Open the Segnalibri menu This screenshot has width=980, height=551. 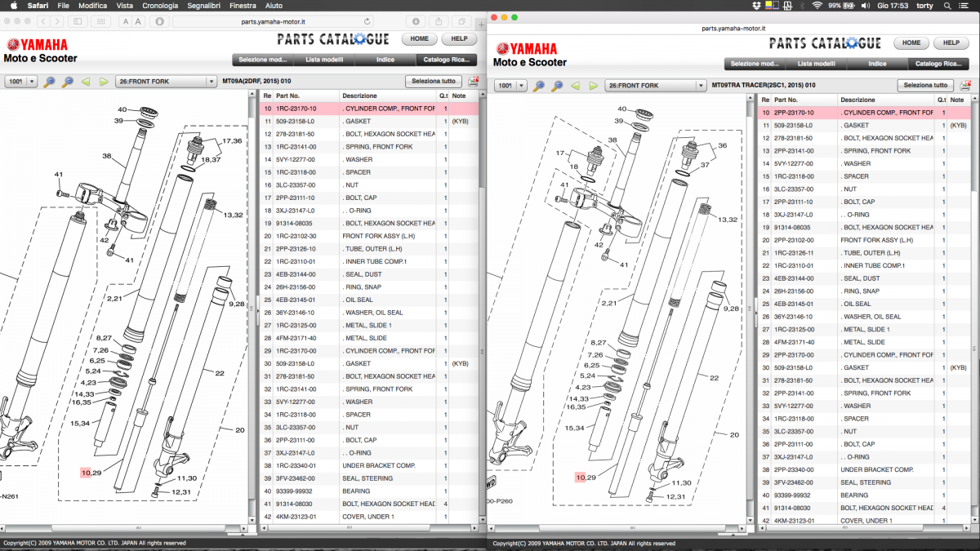204,6
